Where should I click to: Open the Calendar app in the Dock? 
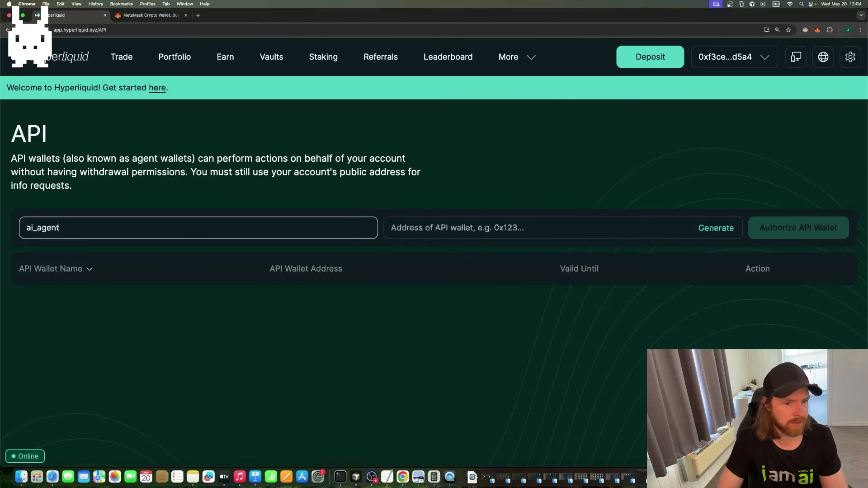click(x=146, y=477)
